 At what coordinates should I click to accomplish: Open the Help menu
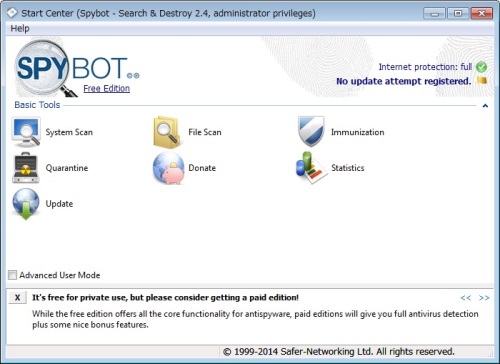[x=20, y=28]
